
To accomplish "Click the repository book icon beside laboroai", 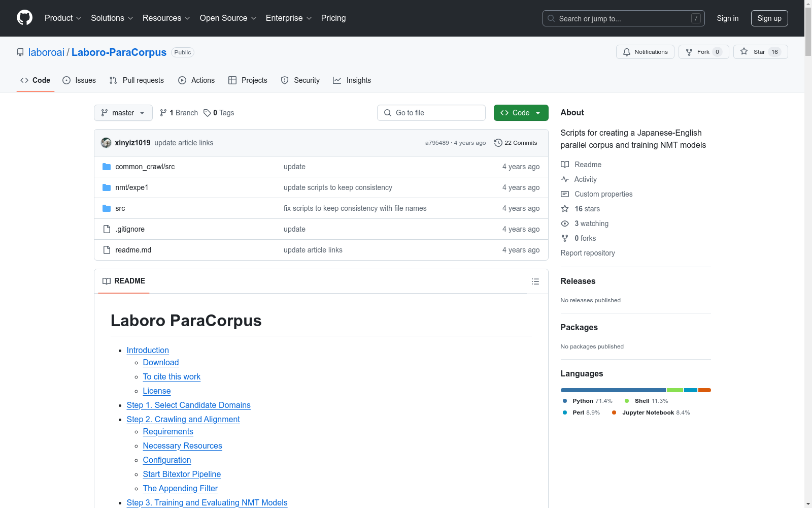I will [x=20, y=52].
